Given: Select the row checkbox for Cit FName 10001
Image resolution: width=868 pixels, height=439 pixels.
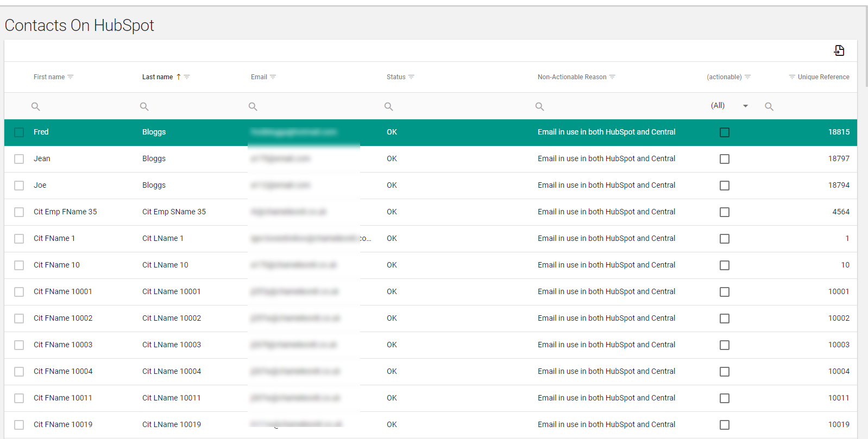Looking at the screenshot, I should pos(19,292).
